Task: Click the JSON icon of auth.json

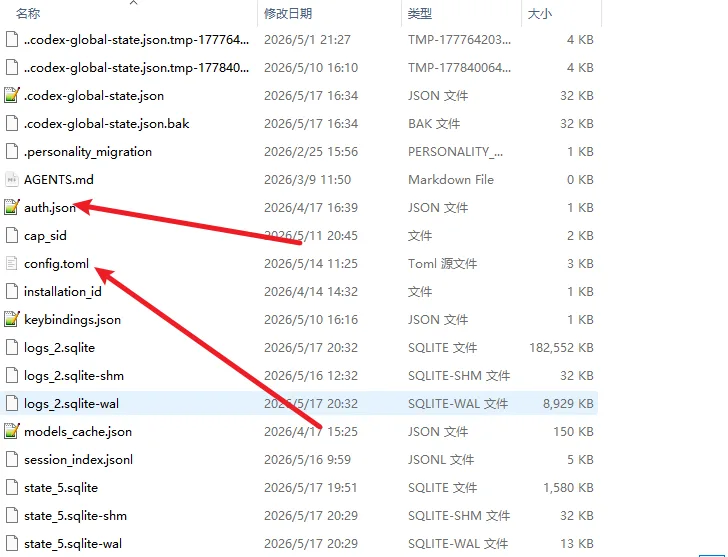Action: point(12,207)
